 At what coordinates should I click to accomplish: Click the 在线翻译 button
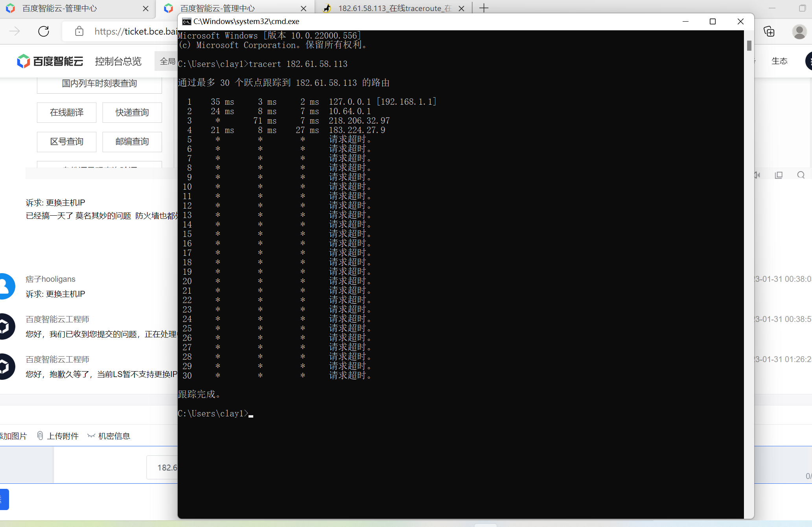[66, 113]
